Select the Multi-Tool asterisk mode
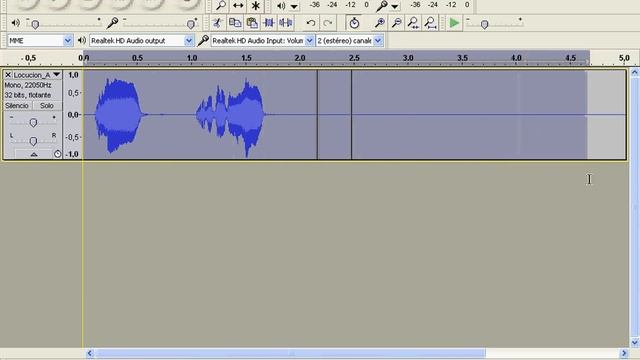This screenshot has height=360, width=640. tap(256, 6)
